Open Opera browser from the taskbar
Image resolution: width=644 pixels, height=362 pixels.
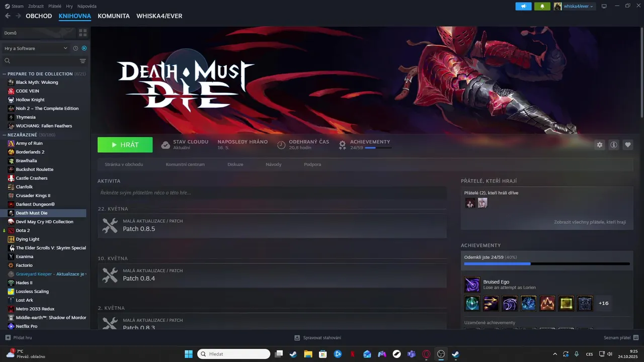coord(426,354)
